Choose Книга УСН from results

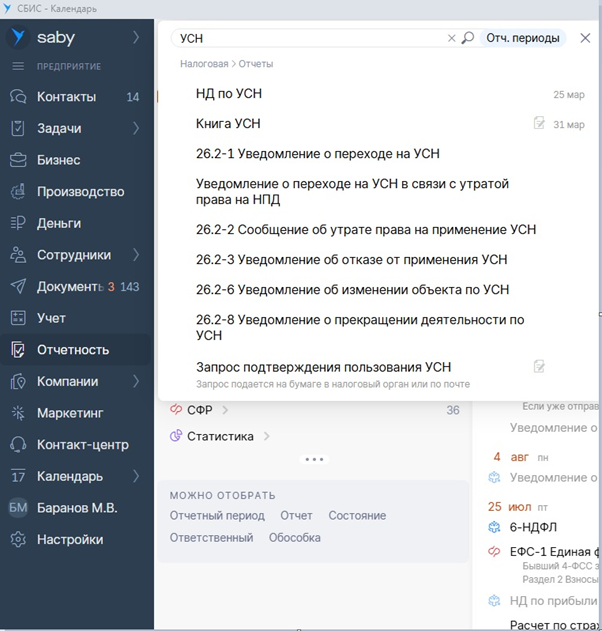[228, 124]
